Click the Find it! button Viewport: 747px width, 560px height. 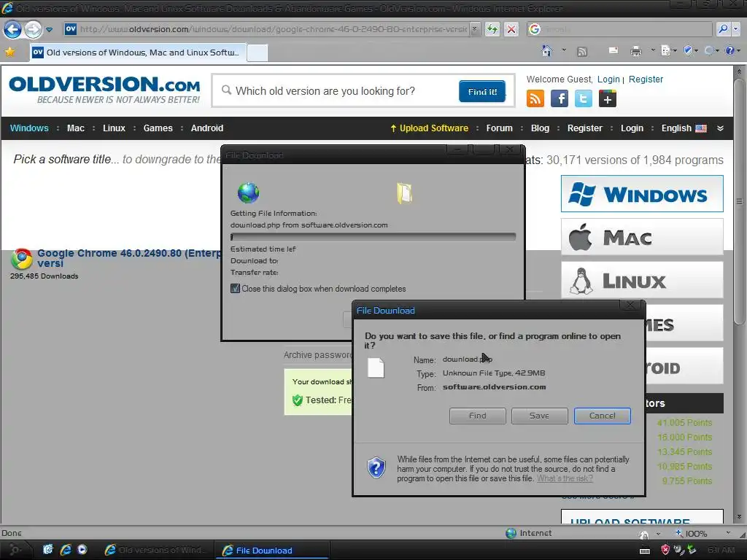coord(482,91)
